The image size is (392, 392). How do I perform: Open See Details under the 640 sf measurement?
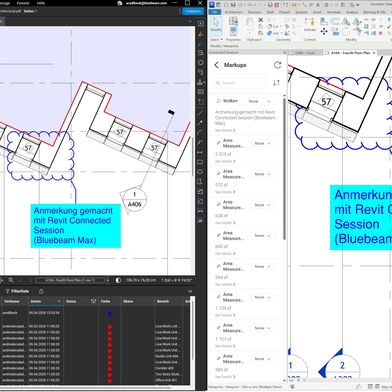[225, 254]
